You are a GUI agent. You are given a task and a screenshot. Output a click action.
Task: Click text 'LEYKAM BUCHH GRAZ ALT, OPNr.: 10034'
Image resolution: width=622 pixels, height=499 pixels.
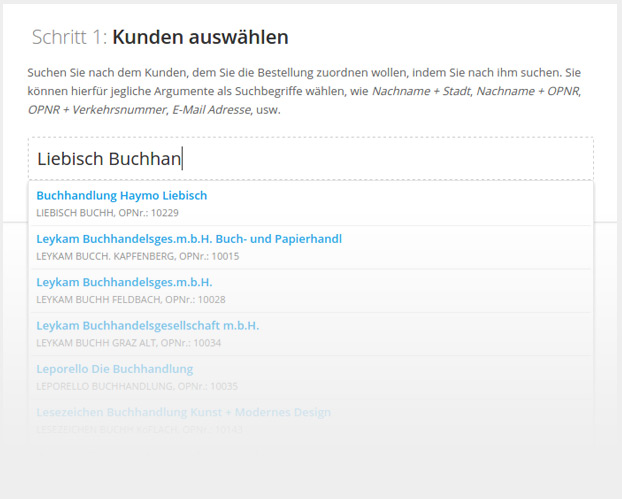[129, 343]
